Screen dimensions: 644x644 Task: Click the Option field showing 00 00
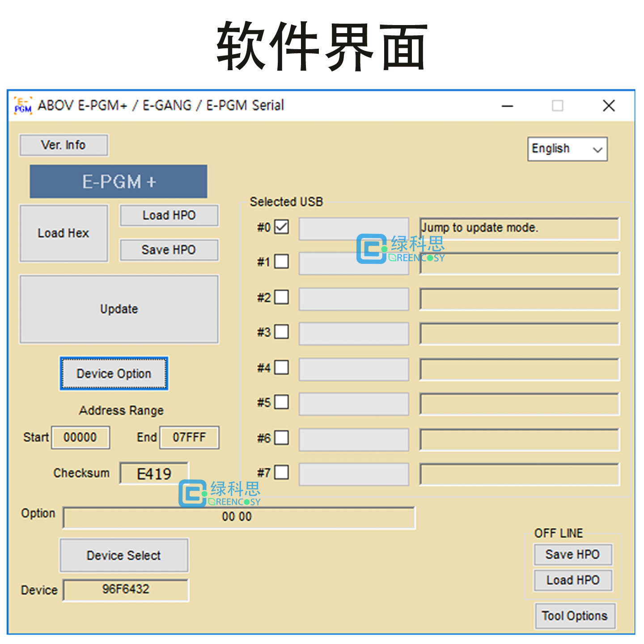coord(239,517)
